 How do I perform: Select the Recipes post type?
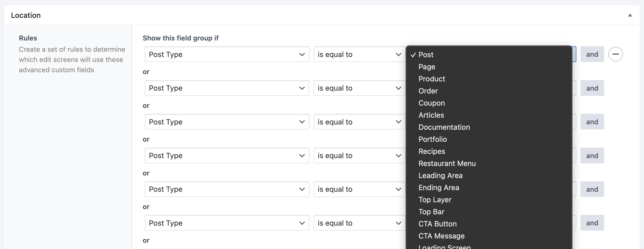[432, 151]
